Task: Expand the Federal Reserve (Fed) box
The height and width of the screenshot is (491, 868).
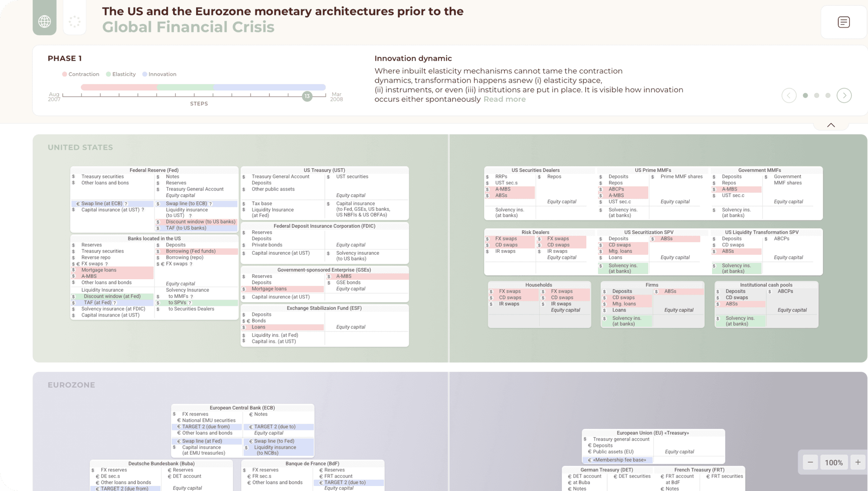Action: click(154, 170)
